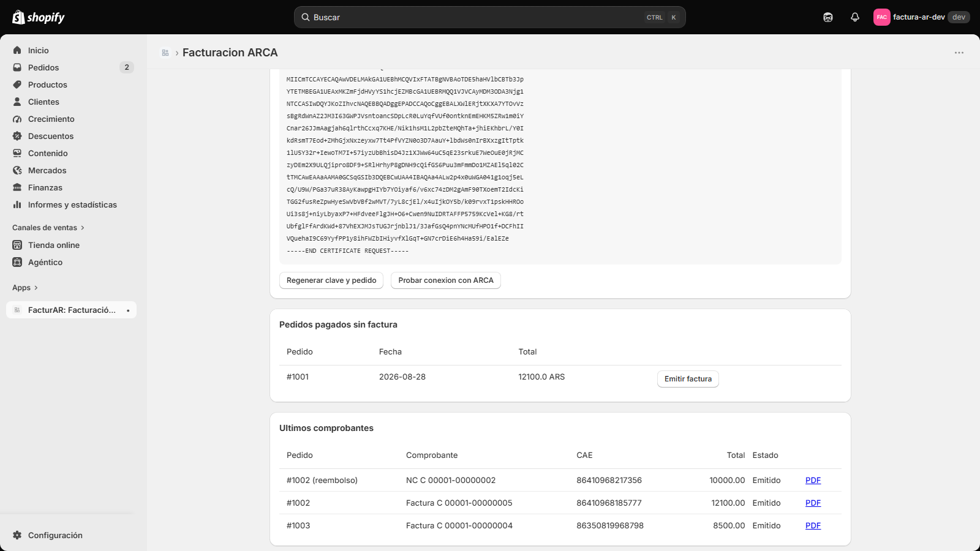Click the total 12100.0 ARS
Screen dimensions: 980x551
point(541,377)
